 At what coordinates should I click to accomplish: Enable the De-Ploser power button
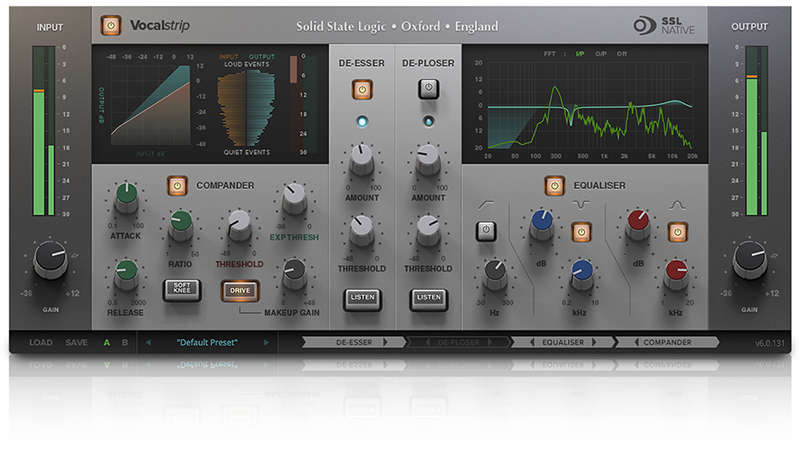tap(429, 89)
